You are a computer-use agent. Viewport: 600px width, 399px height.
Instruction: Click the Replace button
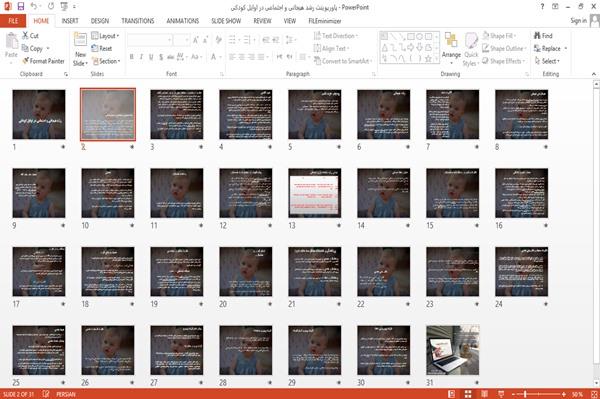coord(547,48)
